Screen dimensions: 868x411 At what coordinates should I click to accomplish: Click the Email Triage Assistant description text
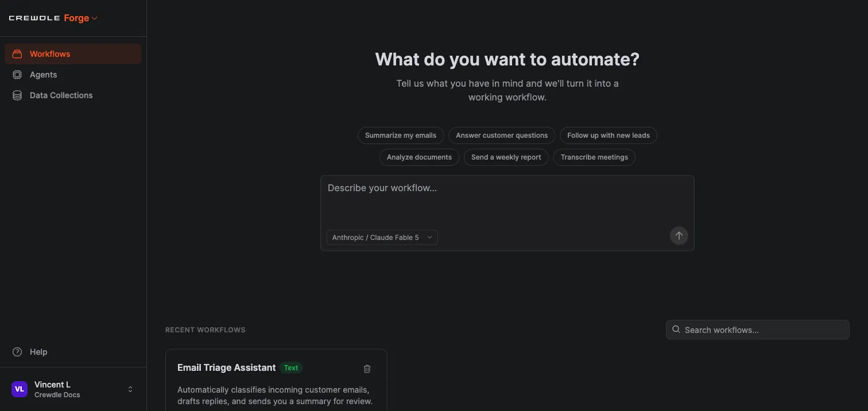pos(275,396)
